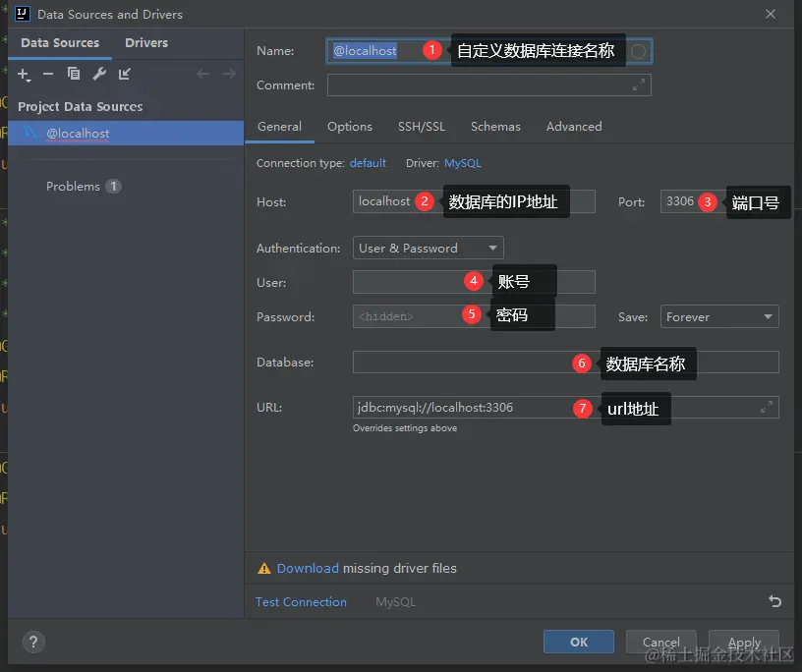Select @localhost in Project Data Sources
The height and width of the screenshot is (672, 802).
point(126,133)
